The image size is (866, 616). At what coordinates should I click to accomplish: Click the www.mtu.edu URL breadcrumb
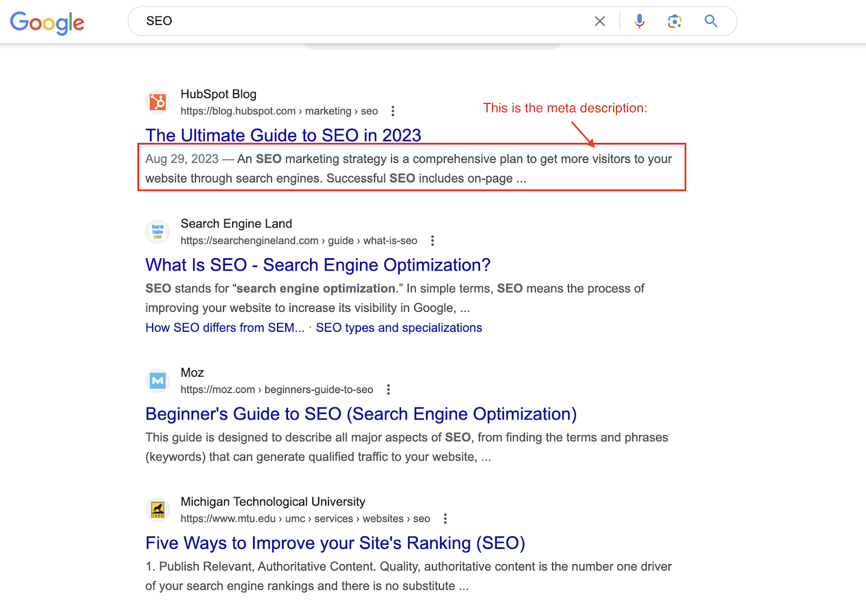point(305,519)
